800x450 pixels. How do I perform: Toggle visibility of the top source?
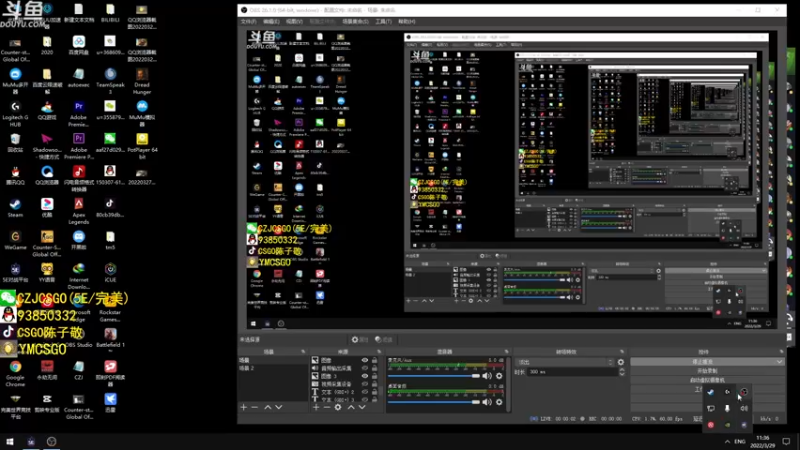coord(364,360)
